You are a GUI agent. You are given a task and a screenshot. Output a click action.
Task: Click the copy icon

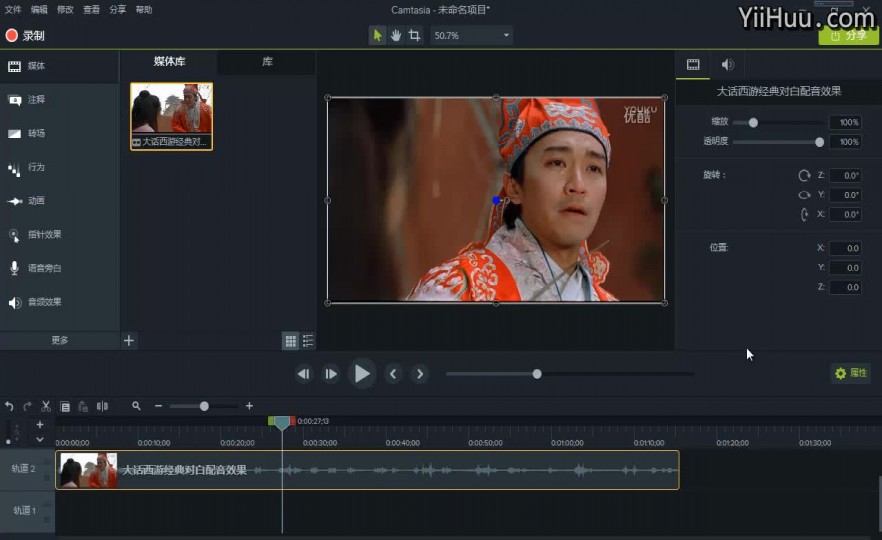pos(65,406)
